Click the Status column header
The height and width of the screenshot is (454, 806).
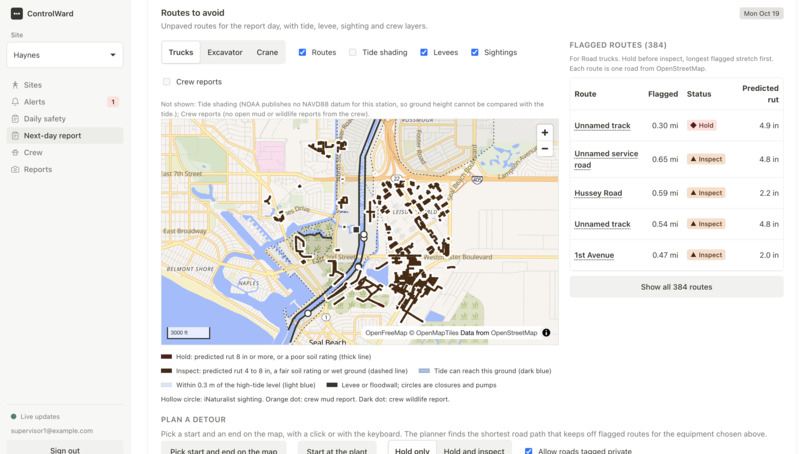click(x=699, y=94)
